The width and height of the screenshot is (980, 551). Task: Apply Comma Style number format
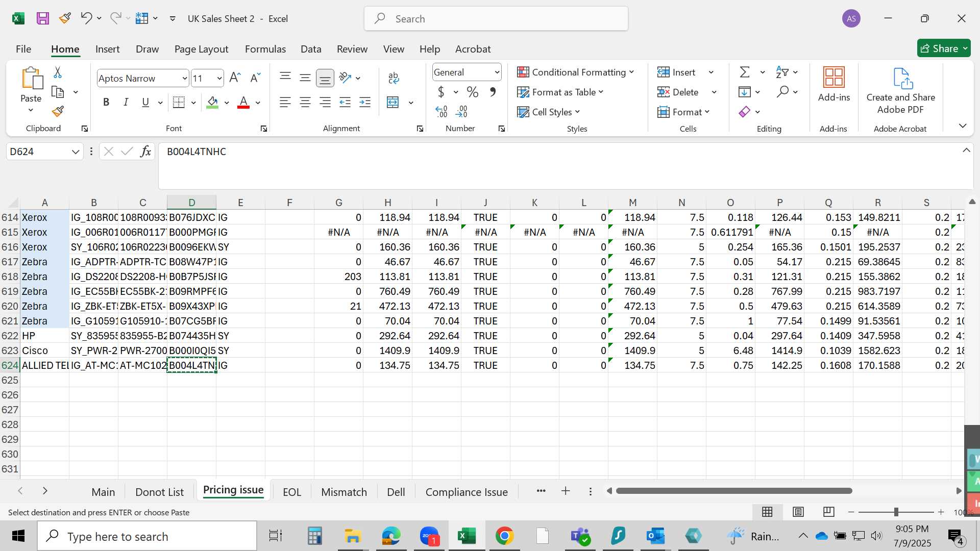(x=493, y=92)
